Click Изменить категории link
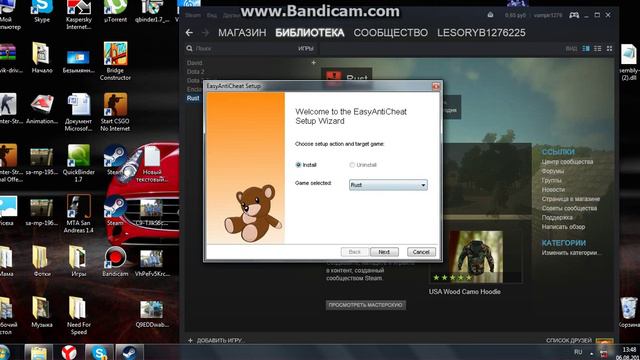The height and width of the screenshot is (360, 640). tap(571, 253)
